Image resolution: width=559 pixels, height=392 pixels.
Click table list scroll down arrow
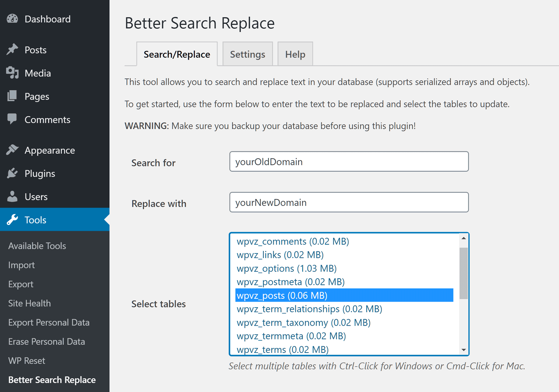click(x=464, y=350)
